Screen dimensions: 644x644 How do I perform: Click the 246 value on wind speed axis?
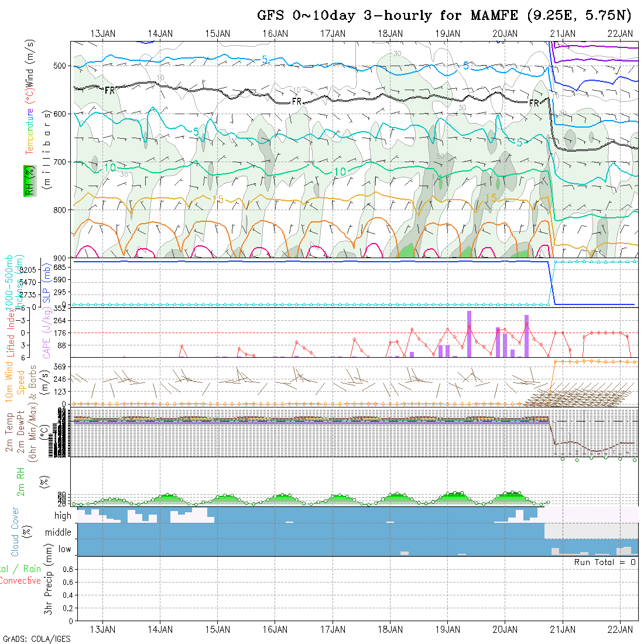(x=60, y=379)
